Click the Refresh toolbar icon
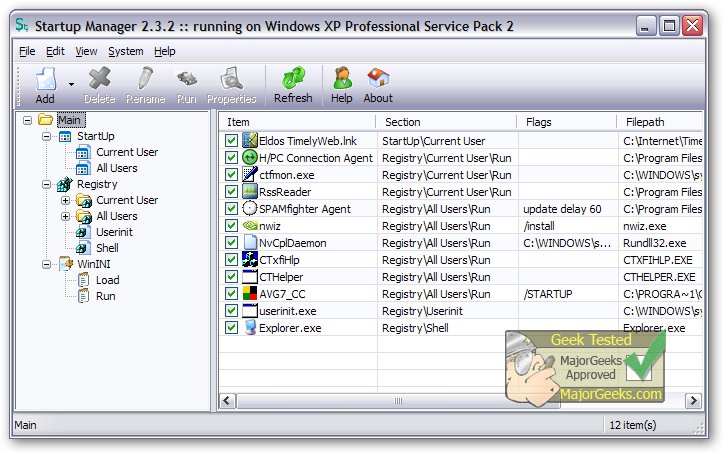Image resolution: width=723 pixels, height=453 pixels. coord(293,77)
